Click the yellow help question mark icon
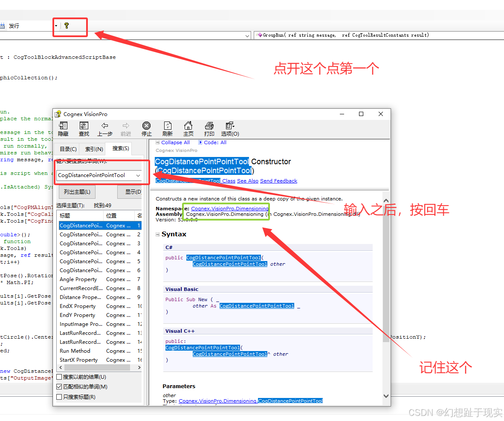Viewport: 504px width, 421px height. point(67,26)
